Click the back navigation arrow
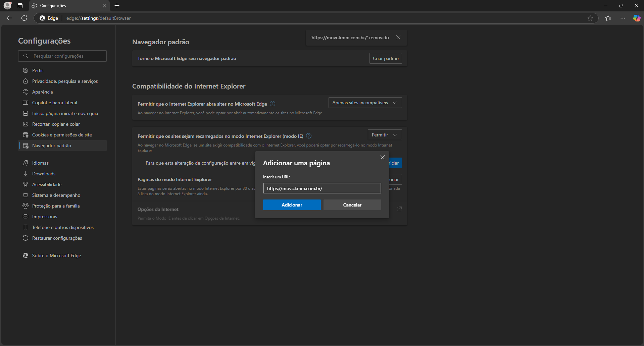This screenshot has width=644, height=346. pos(9,18)
